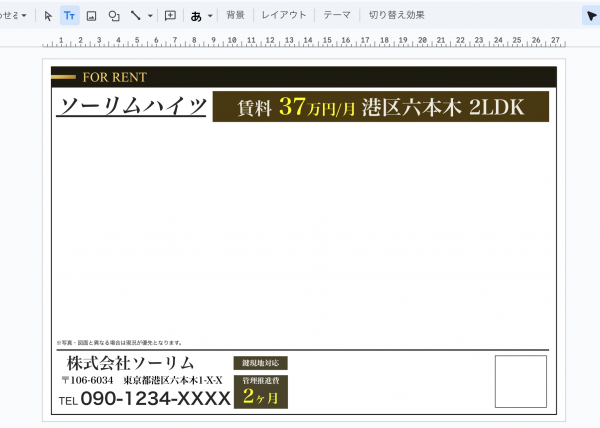Click the insert image icon
Screen dimensions: 600x428
pos(92,16)
